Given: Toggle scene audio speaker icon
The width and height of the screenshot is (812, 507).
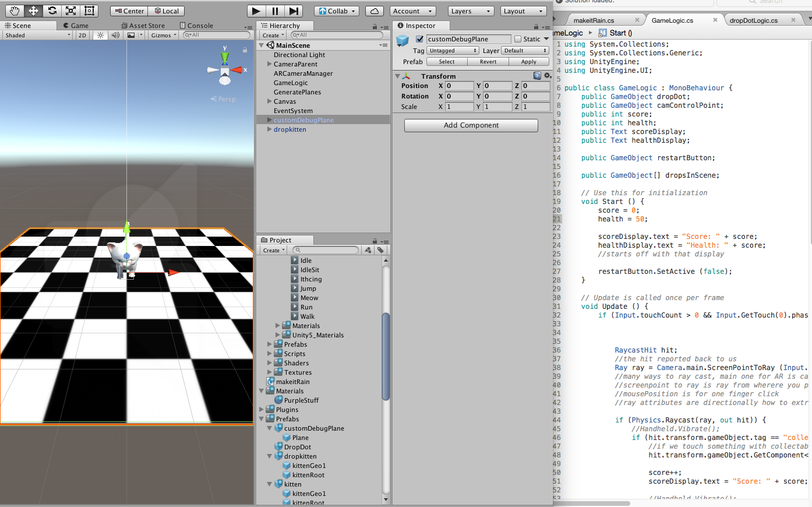Looking at the screenshot, I should click(115, 35).
